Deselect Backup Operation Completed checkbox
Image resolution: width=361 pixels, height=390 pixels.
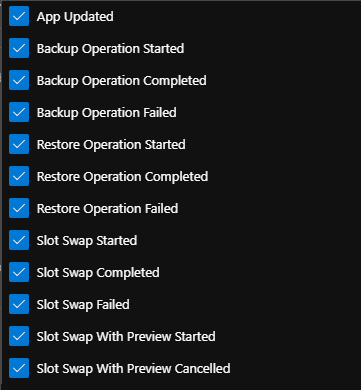click(19, 80)
